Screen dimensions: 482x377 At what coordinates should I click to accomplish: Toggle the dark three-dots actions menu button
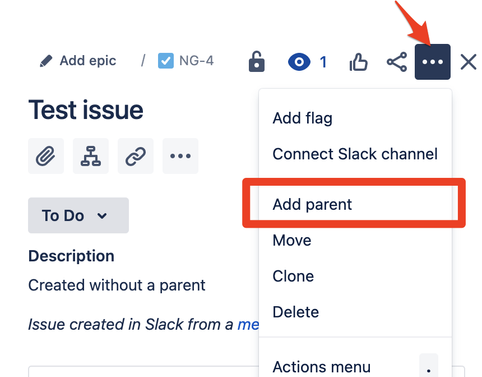click(432, 62)
